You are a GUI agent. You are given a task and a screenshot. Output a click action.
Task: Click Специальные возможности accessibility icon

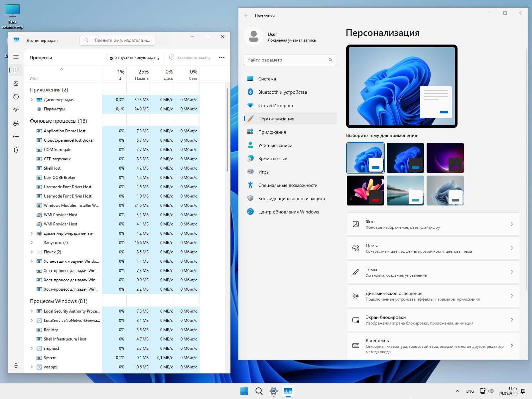coord(250,185)
